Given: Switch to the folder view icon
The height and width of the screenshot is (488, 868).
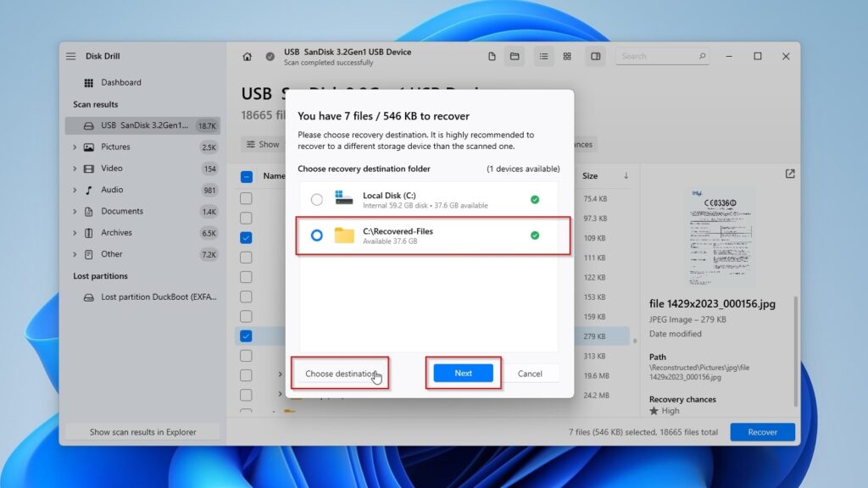Looking at the screenshot, I should tap(515, 57).
